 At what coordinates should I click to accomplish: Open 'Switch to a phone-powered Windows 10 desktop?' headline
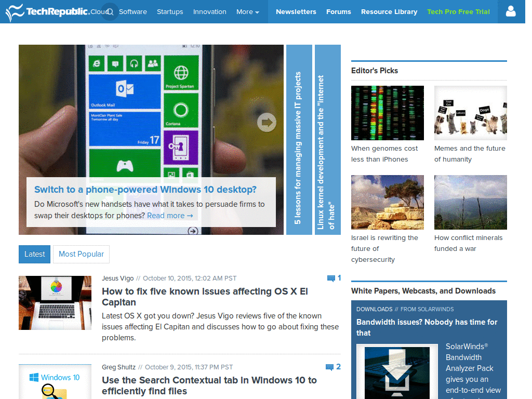click(x=145, y=189)
